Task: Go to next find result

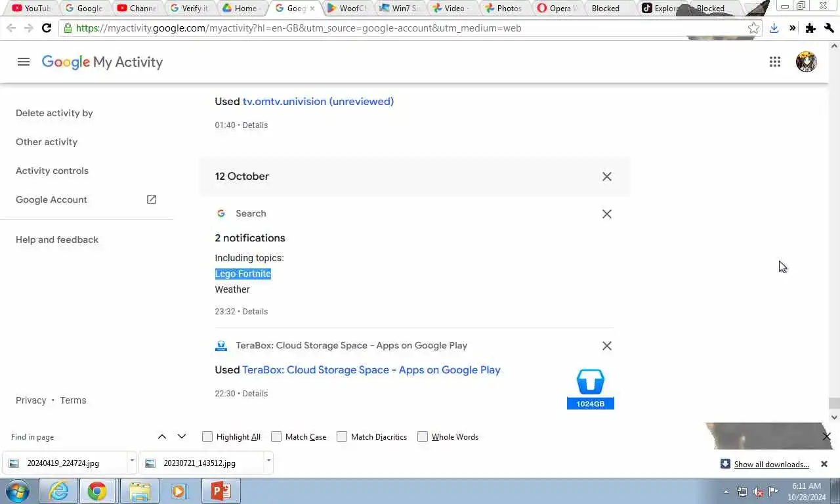Action: coord(182,436)
